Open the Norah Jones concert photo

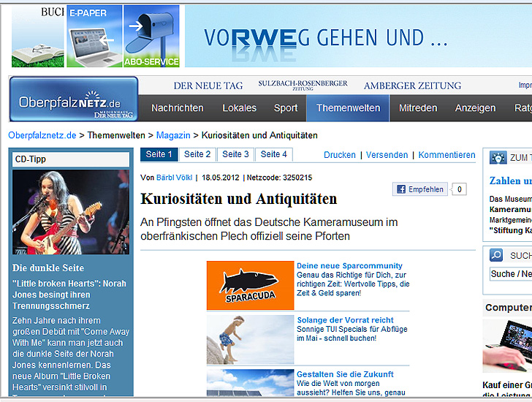pyautogui.click(x=71, y=212)
